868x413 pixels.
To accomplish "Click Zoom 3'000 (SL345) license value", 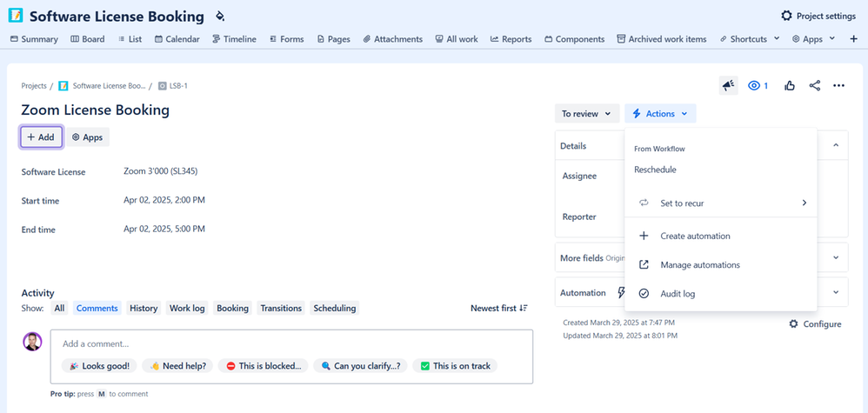I will 161,171.
